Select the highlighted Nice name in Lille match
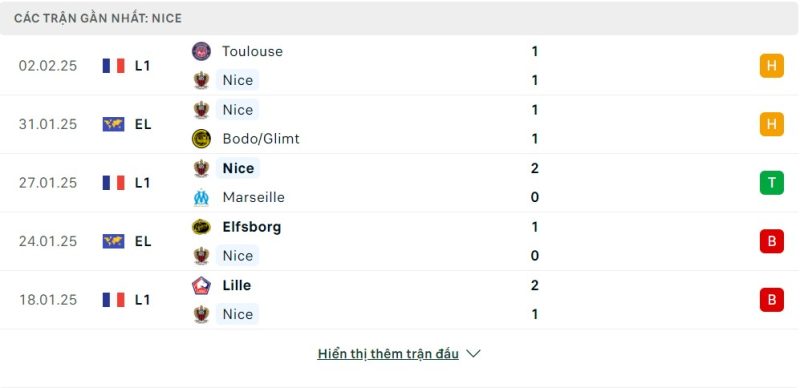 tap(237, 314)
